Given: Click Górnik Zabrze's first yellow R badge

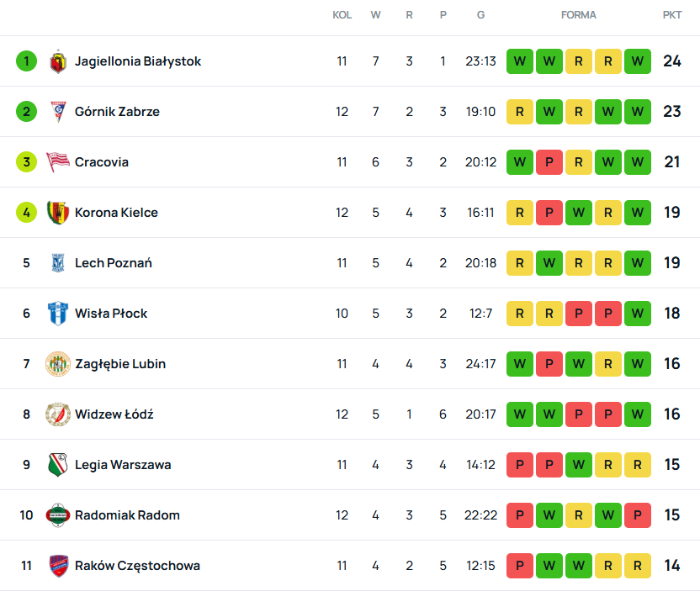Looking at the screenshot, I should click(520, 112).
